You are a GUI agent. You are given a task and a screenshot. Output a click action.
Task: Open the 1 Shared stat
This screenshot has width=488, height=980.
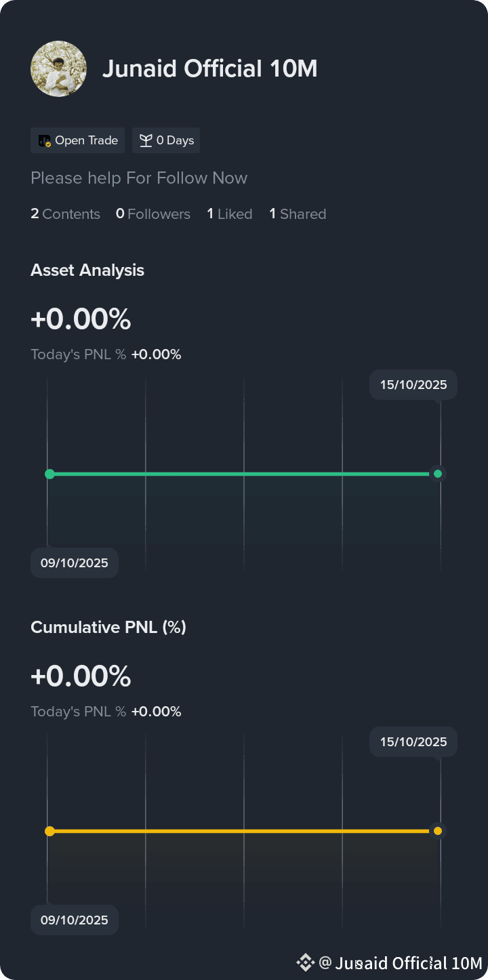pyautogui.click(x=298, y=214)
